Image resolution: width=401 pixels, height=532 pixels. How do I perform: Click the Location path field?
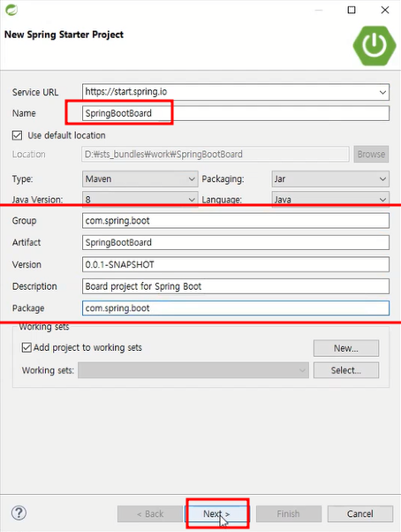(216, 154)
